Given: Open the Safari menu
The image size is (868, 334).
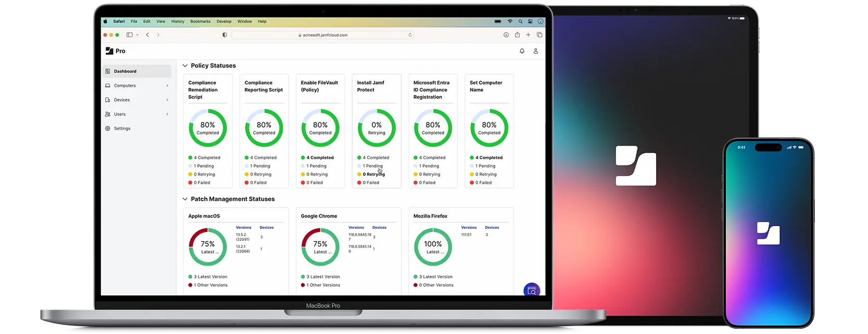Looking at the screenshot, I should [x=119, y=21].
